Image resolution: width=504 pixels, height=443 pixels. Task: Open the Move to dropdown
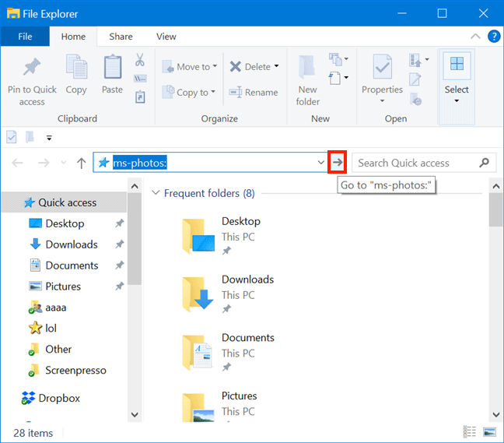click(190, 67)
